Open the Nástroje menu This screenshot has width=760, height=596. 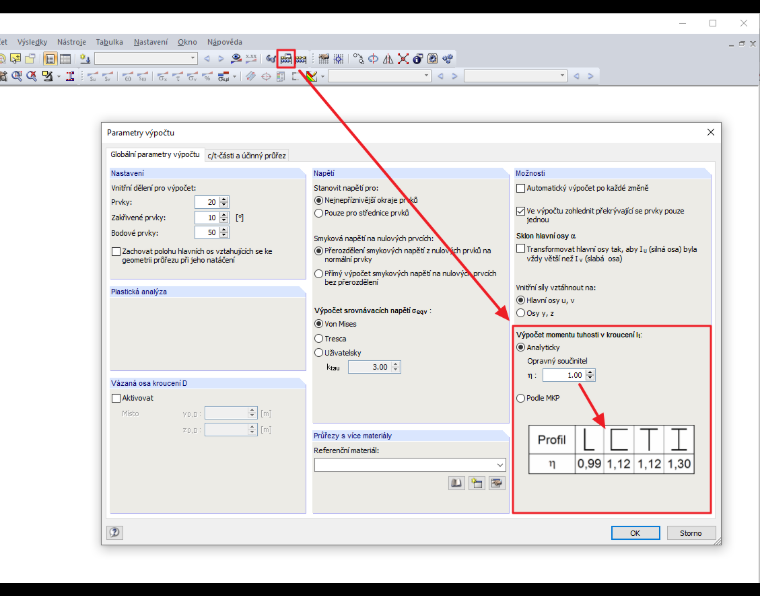pos(71,42)
